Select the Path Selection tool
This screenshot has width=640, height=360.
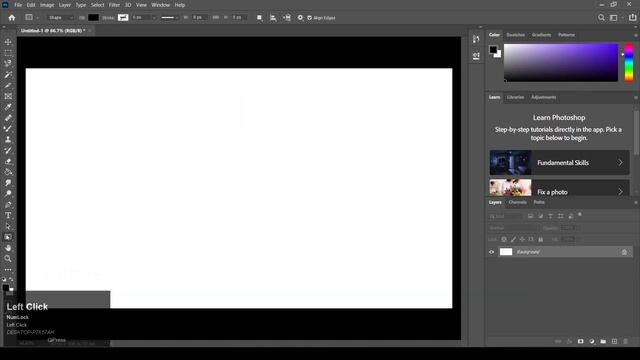pos(8,226)
